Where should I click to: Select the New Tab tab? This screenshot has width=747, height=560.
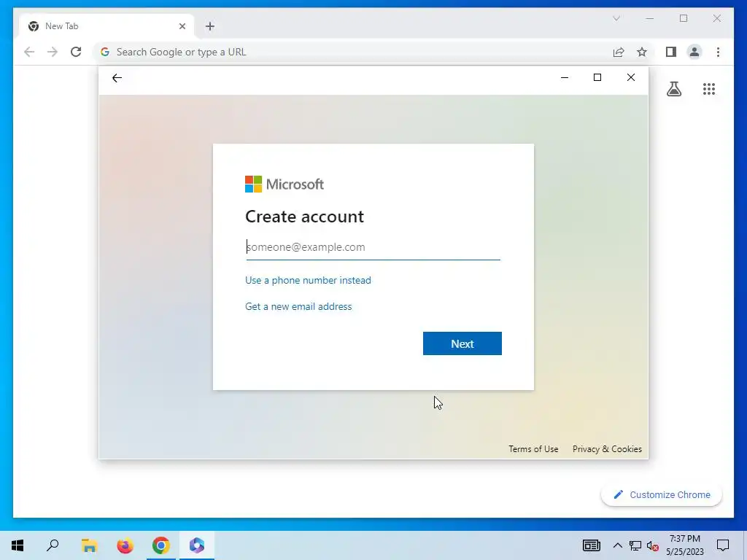tap(107, 26)
